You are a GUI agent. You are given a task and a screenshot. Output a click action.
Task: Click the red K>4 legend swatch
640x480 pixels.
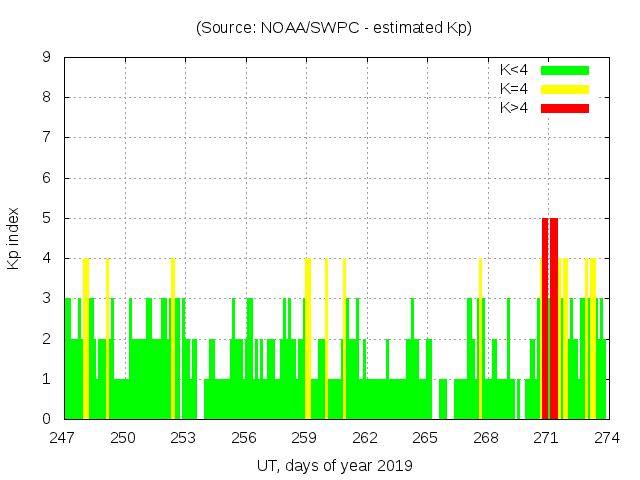click(565, 108)
